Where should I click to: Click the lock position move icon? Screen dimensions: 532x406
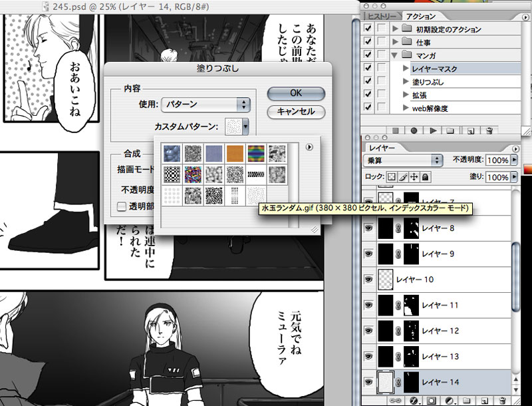413,177
